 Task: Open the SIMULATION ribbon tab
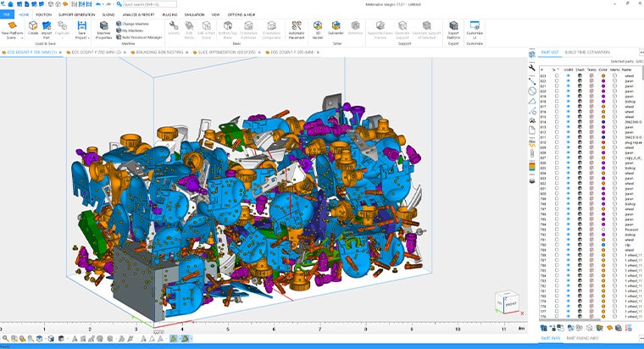tap(194, 14)
